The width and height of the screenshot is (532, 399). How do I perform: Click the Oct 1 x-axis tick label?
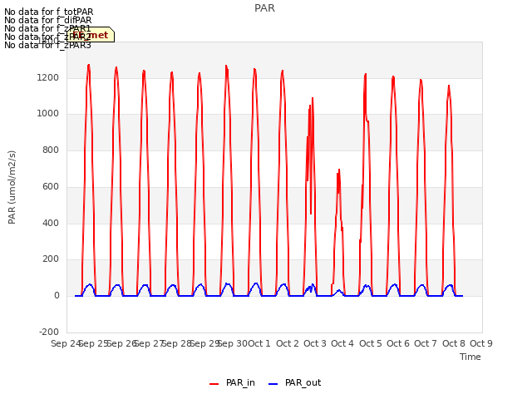point(259,343)
